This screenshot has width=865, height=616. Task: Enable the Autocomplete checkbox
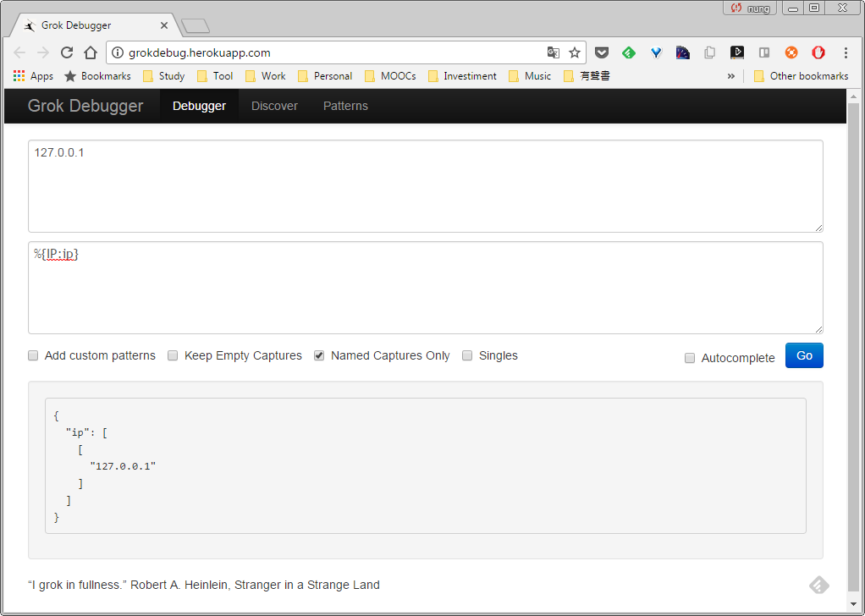pos(690,359)
